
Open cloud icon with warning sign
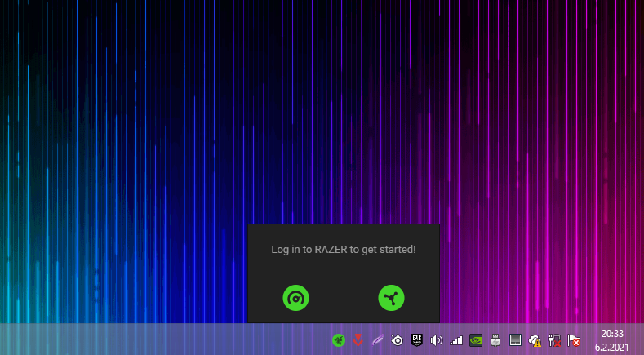pos(535,340)
